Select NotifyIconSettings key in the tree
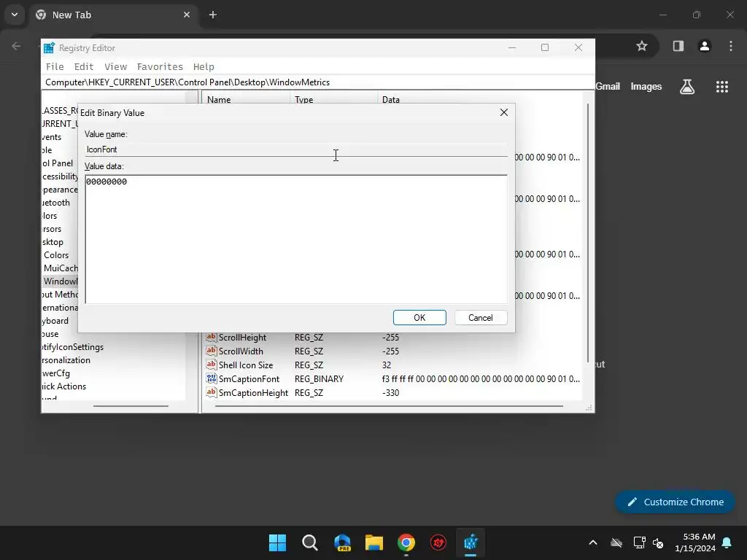This screenshot has width=747, height=560. [x=72, y=346]
